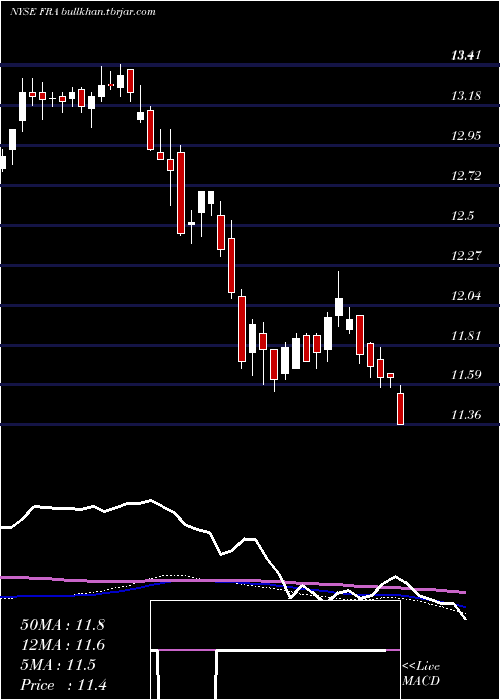Click the long red candle spanning 12.95 to 12.5
500x700 pixels.
[x=181, y=191]
